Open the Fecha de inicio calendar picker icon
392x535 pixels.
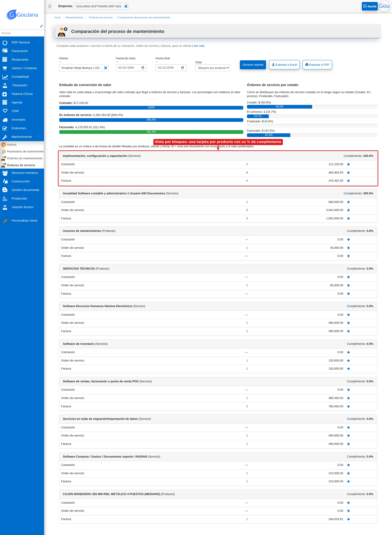click(143, 68)
